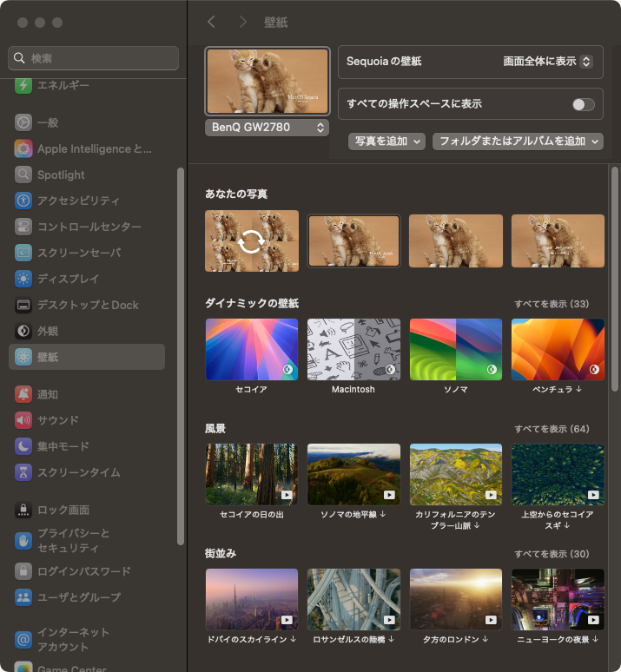
Task: Expand フォルダまたはアルバムを追加 dropdown
Action: 518,142
